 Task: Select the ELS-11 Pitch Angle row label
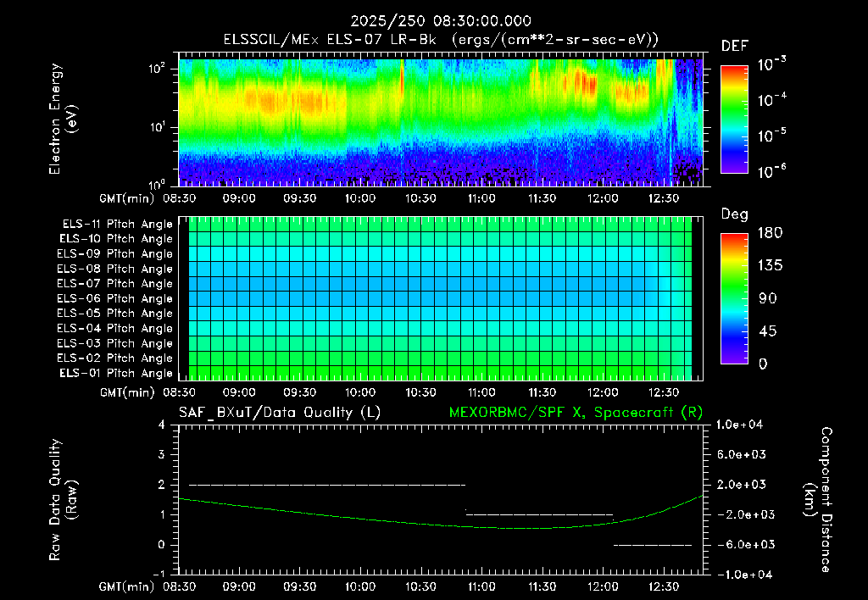[x=117, y=225]
